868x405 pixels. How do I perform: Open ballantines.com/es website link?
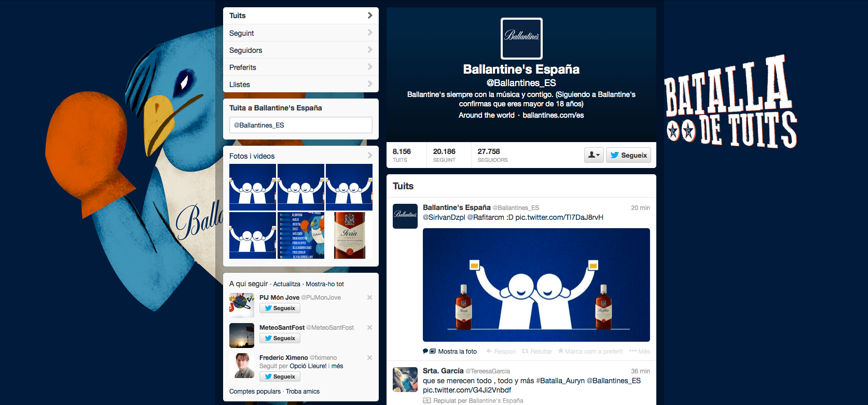tap(553, 115)
